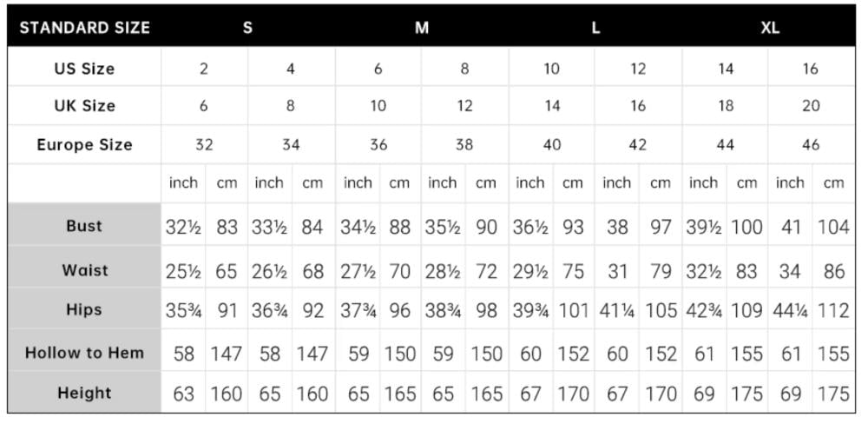Select the Waist row label
This screenshot has width=868, height=424.
(84, 270)
